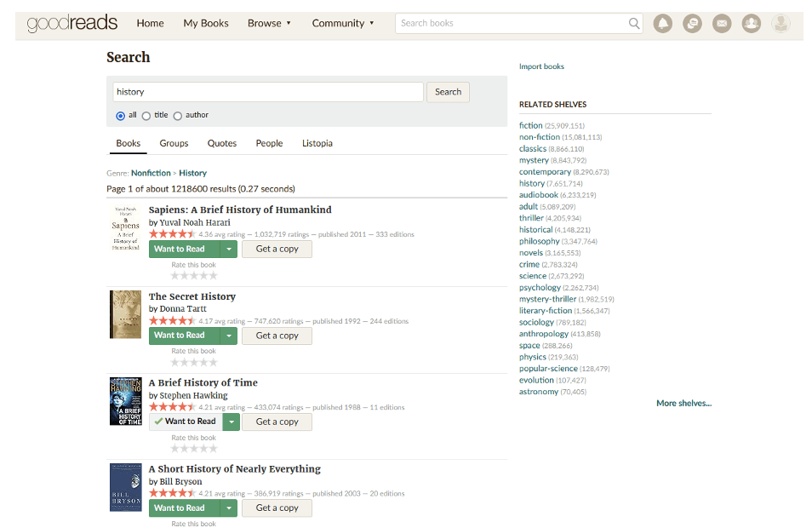Image resolution: width=812 pixels, height=528 pixels.
Task: Open the notifications bell icon
Action: click(x=662, y=23)
